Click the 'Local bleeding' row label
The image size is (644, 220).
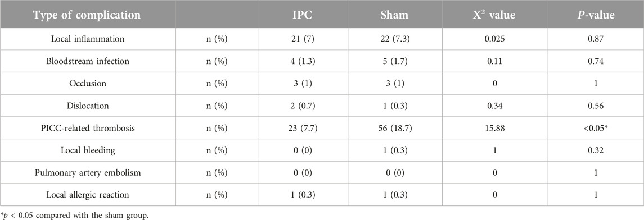tap(88, 150)
